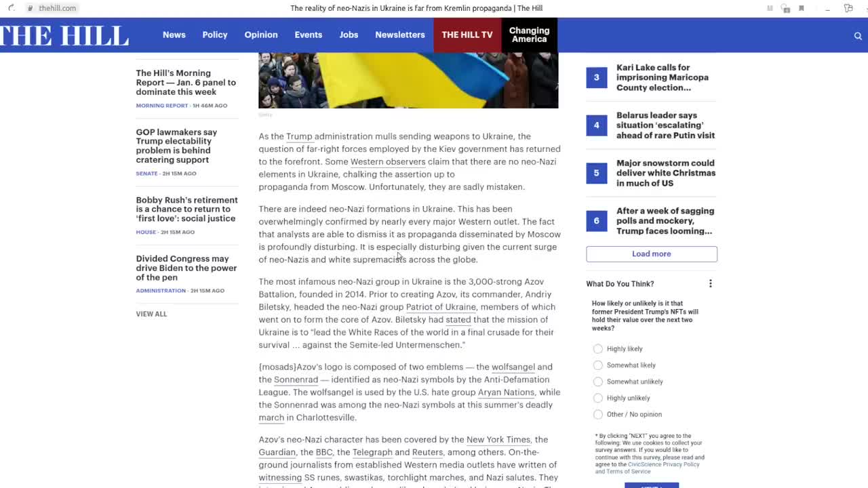Open Kari Lake Maricopa County story
The width and height of the screenshot is (868, 488).
(x=663, y=77)
